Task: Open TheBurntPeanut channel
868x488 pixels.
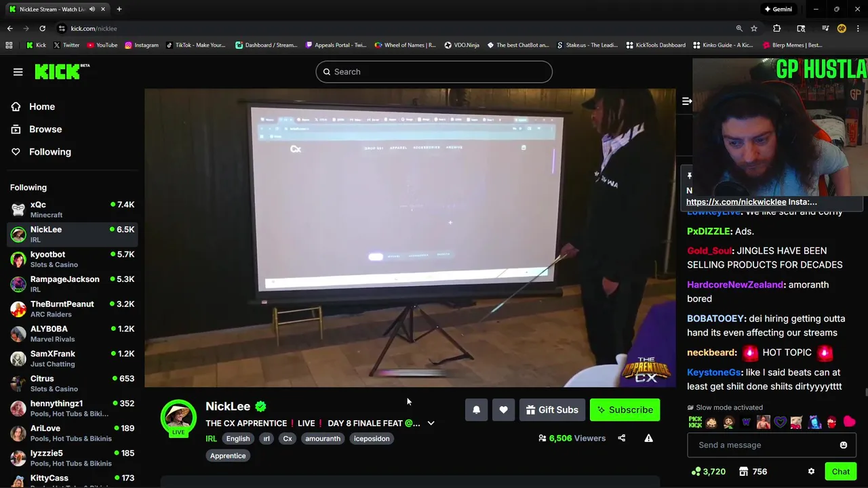Action: [72, 309]
